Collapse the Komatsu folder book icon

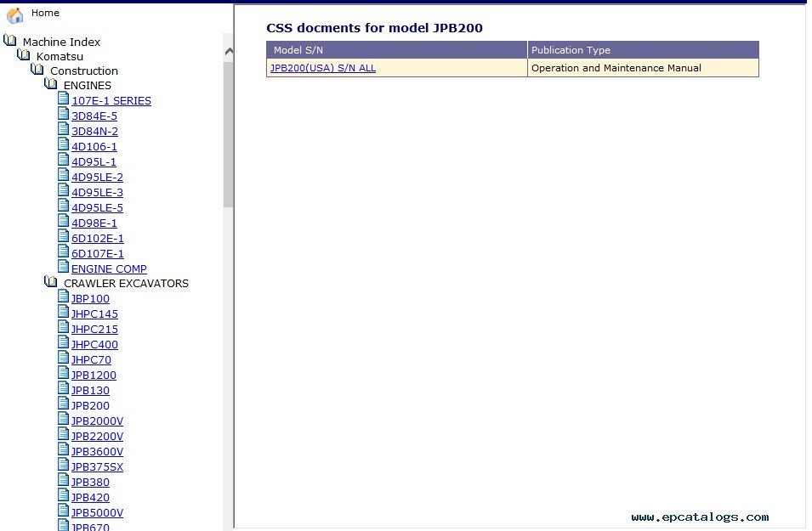pyautogui.click(x=23, y=54)
